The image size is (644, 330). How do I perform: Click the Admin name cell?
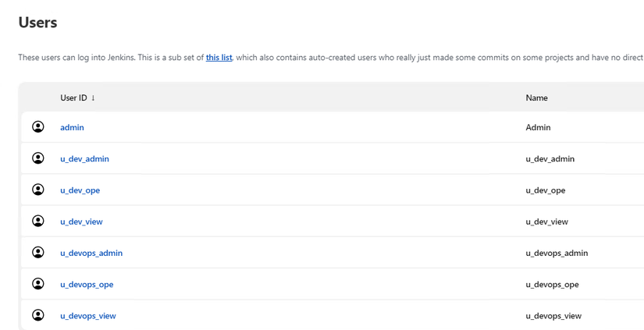click(x=538, y=127)
